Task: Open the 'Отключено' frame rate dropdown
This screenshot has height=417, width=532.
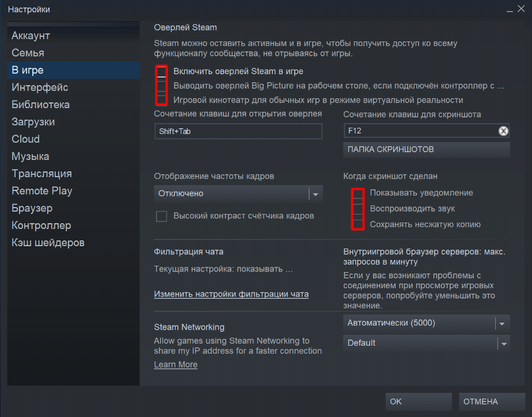Action: pos(238,194)
